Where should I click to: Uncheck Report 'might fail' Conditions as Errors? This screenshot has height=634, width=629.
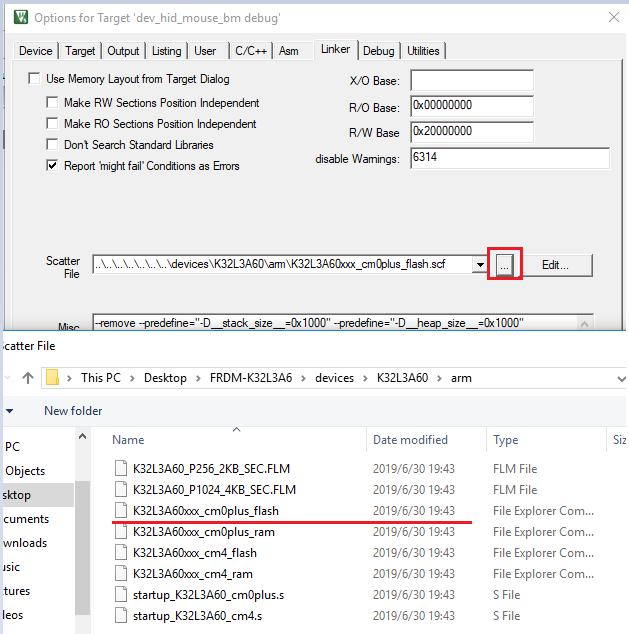[x=53, y=166]
